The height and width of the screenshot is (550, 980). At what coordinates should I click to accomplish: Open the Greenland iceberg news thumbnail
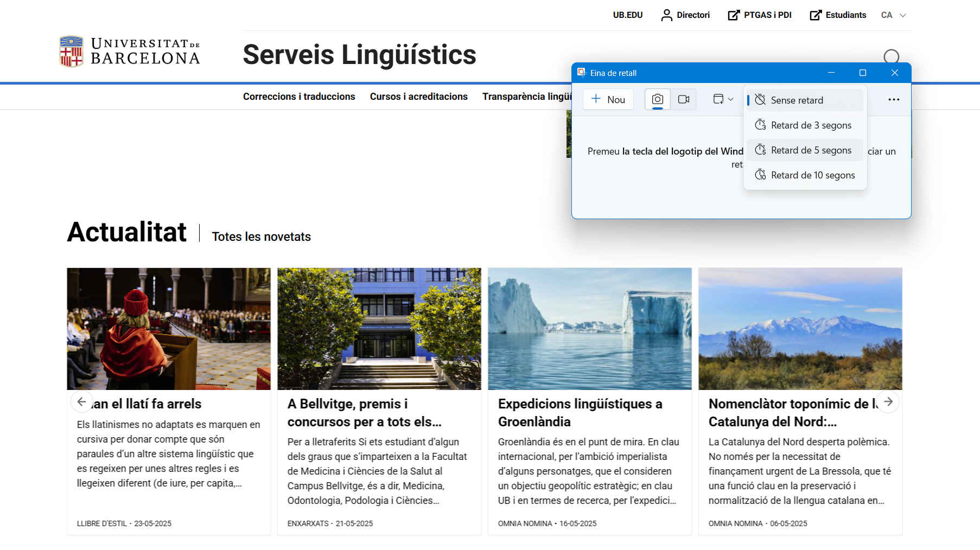589,329
